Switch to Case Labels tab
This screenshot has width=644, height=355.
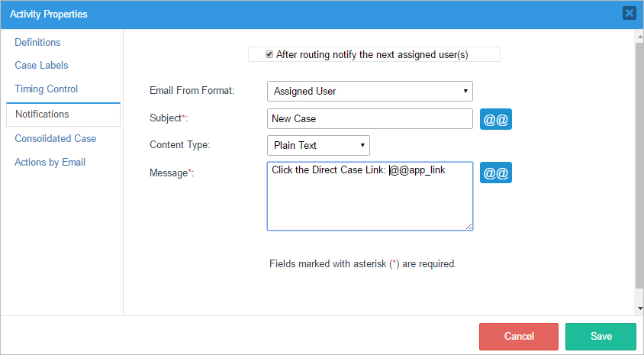click(x=41, y=66)
